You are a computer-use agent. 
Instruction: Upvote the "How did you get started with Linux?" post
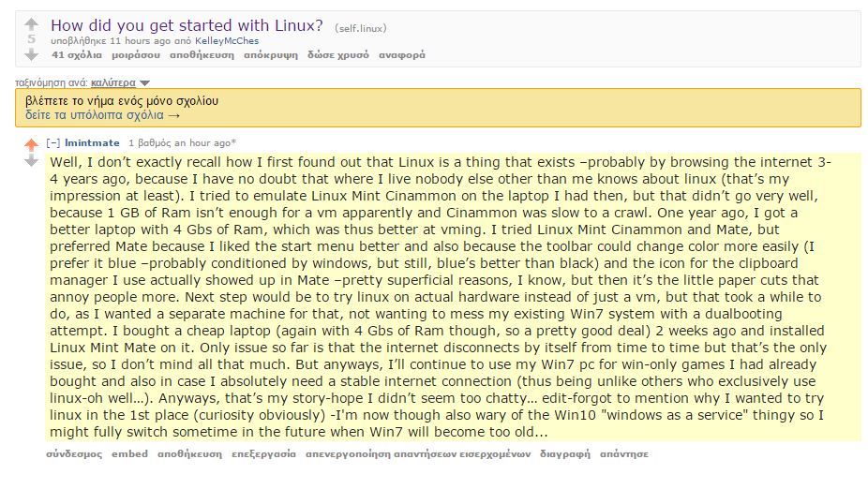coord(32,24)
